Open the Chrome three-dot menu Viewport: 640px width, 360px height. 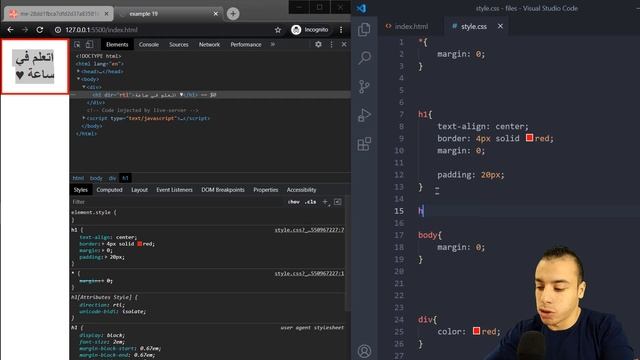click(341, 30)
